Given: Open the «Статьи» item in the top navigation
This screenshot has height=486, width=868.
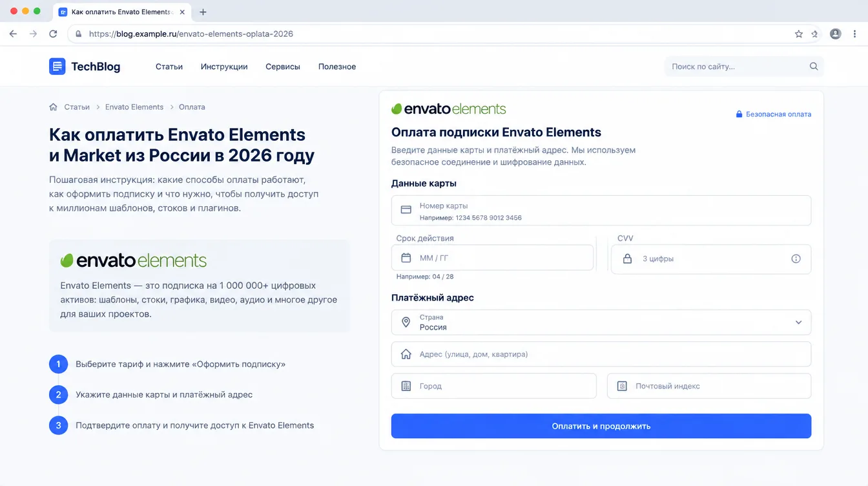Looking at the screenshot, I should (x=169, y=67).
